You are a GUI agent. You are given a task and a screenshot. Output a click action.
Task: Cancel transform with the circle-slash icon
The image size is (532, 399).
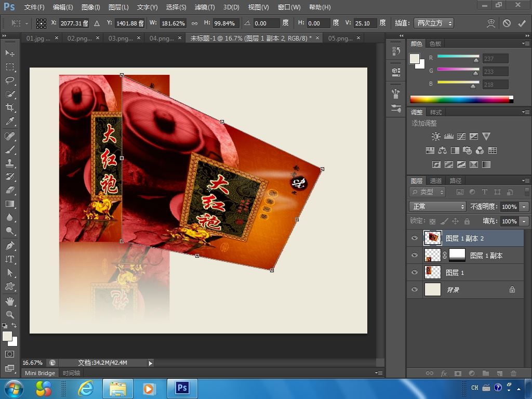click(x=507, y=23)
